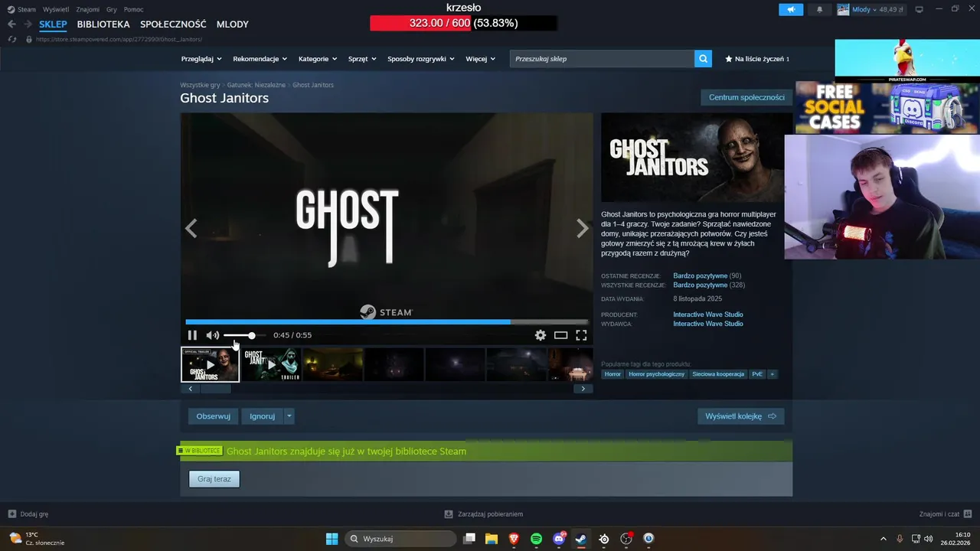Viewport: 980px width, 551px height.
Task: Open Spotify from the taskbar
Action: [536, 539]
